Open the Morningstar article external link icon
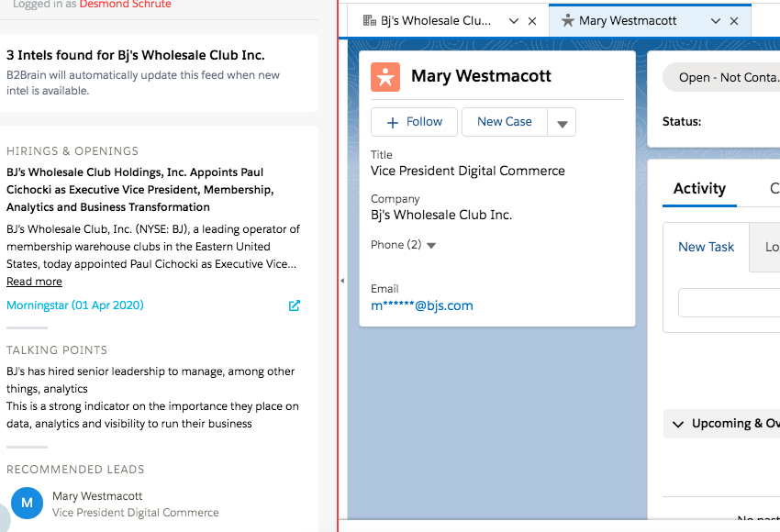The image size is (780, 532). tap(295, 305)
